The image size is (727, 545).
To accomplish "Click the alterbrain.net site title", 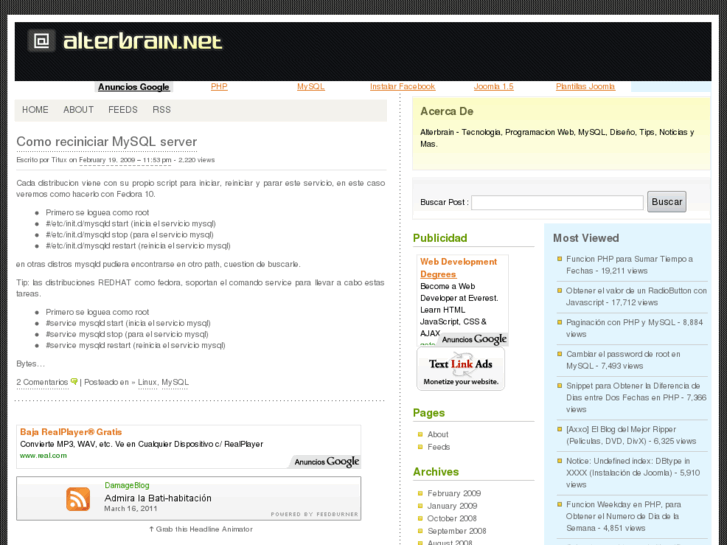I will (x=143, y=41).
